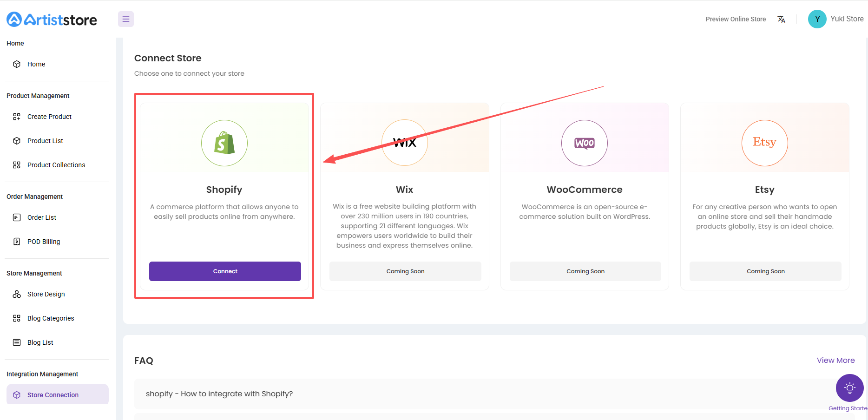Click the language translate icon
Viewport: 868px width, 420px height.
coord(781,19)
